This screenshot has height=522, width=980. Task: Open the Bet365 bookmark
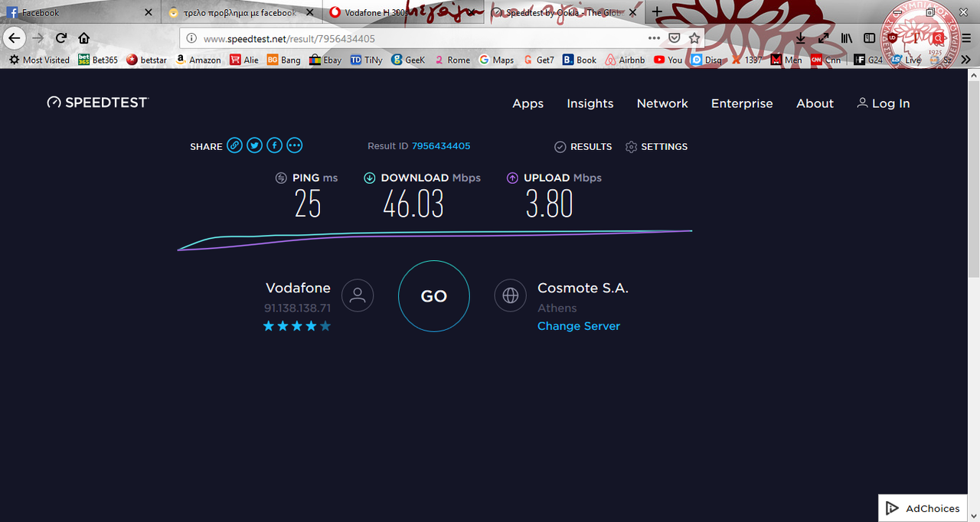click(99, 60)
